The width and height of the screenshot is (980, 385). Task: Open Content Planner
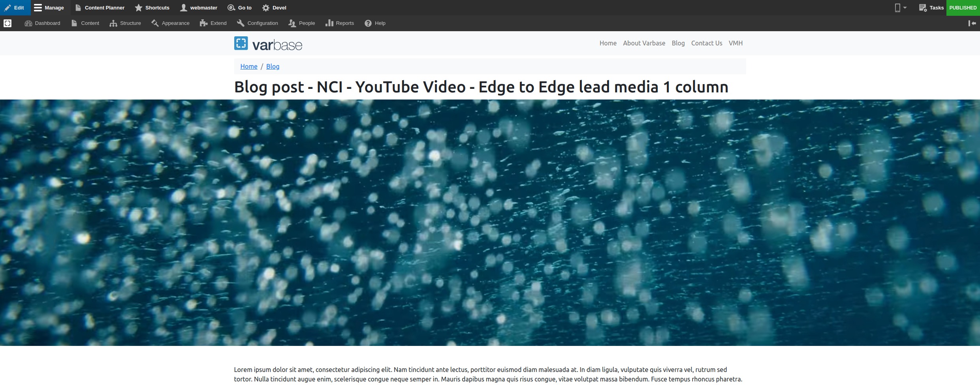(x=100, y=8)
